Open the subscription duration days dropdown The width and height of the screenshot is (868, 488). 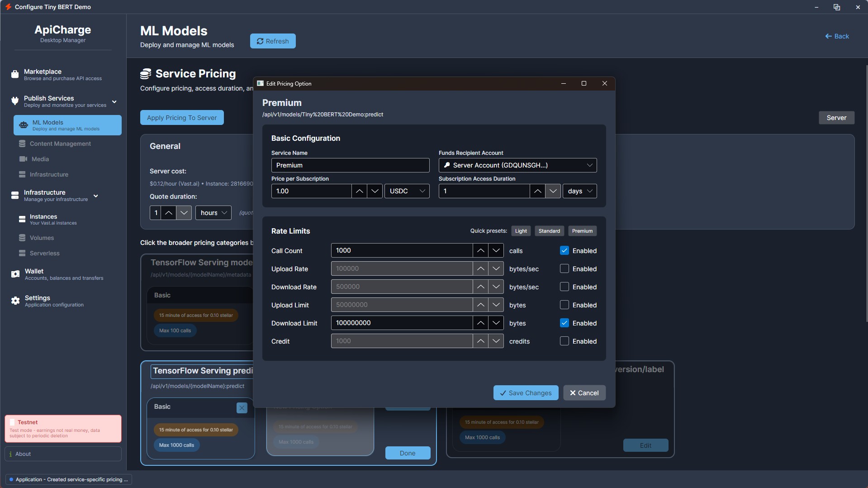click(579, 191)
